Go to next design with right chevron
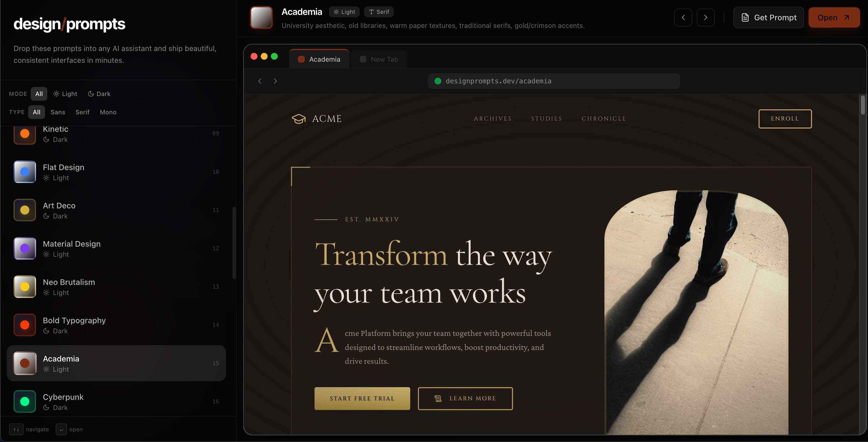The width and height of the screenshot is (868, 442). tap(705, 17)
